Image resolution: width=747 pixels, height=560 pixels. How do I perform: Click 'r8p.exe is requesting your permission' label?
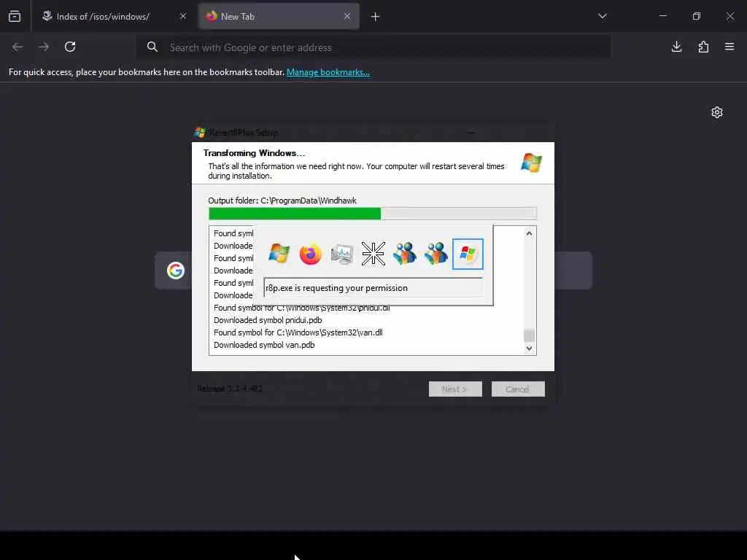[336, 288]
